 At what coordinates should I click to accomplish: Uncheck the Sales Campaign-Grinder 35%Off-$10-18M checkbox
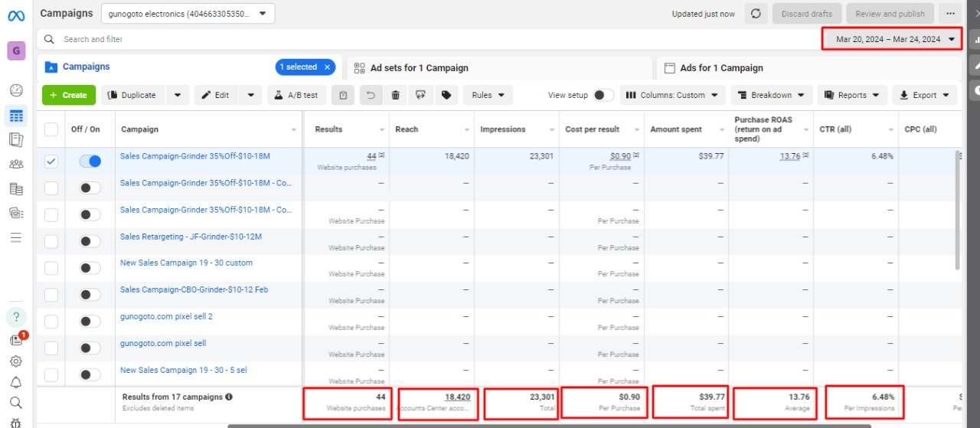click(x=51, y=162)
